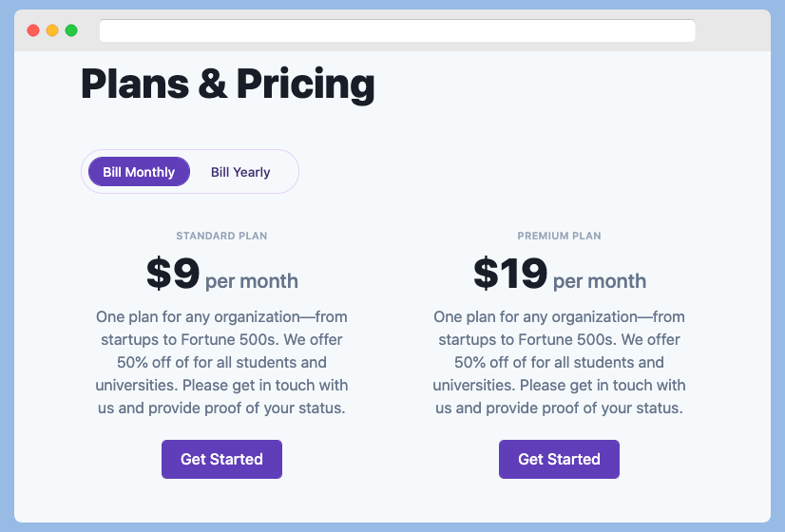785x532 pixels.
Task: Switch billing to Bill Monthly
Action: [x=139, y=172]
